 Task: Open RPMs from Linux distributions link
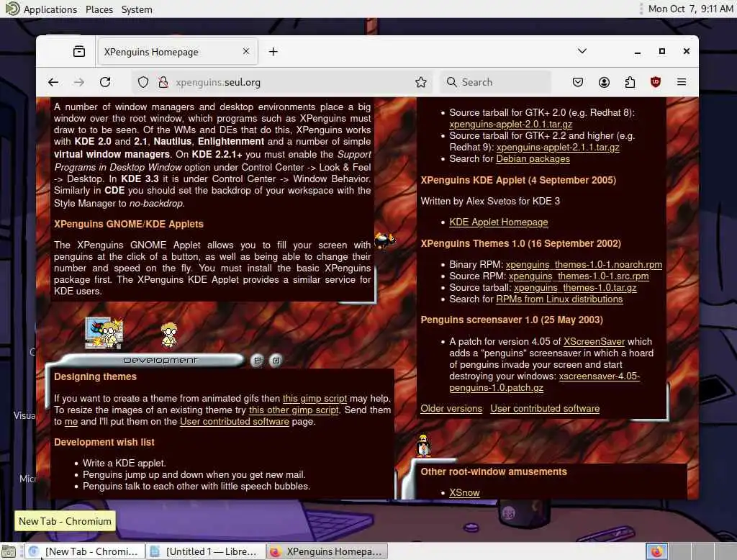click(x=559, y=299)
